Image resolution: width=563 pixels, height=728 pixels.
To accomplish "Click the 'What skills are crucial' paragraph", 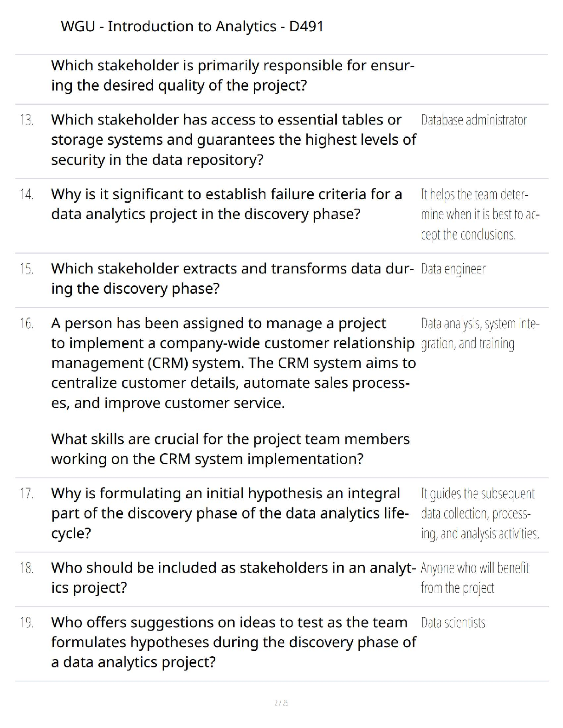I will click(x=230, y=449).
